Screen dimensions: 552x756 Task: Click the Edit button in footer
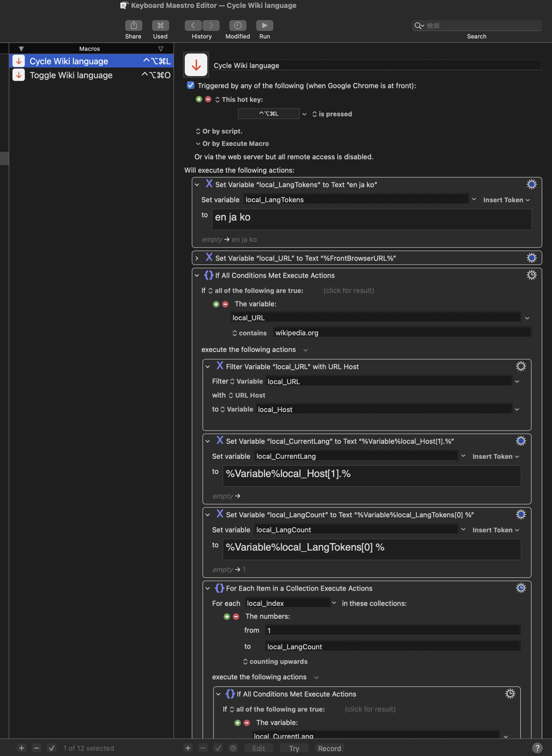click(x=259, y=748)
